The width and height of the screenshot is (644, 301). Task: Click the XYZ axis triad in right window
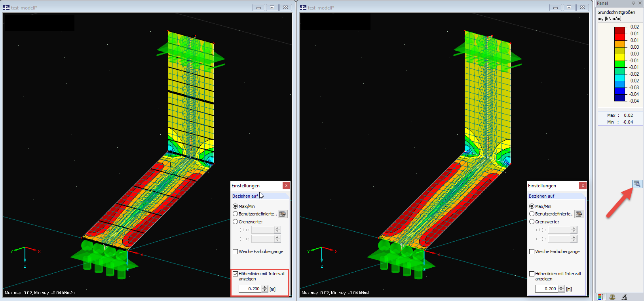[x=322, y=257]
